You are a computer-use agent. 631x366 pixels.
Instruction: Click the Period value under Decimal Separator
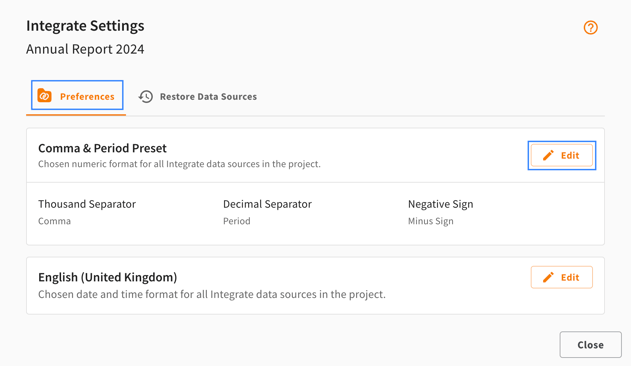pos(237,221)
